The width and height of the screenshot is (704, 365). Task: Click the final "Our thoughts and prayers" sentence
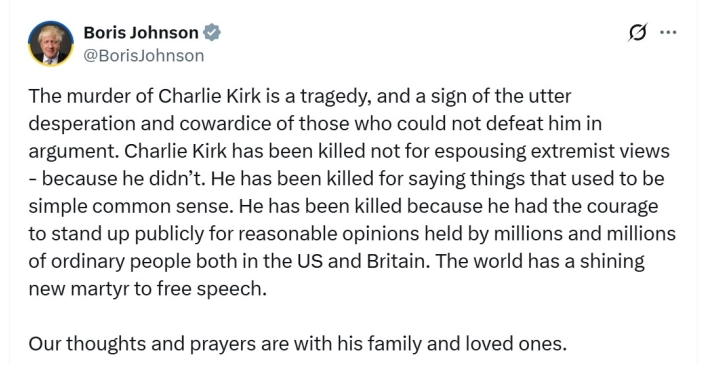[298, 344]
